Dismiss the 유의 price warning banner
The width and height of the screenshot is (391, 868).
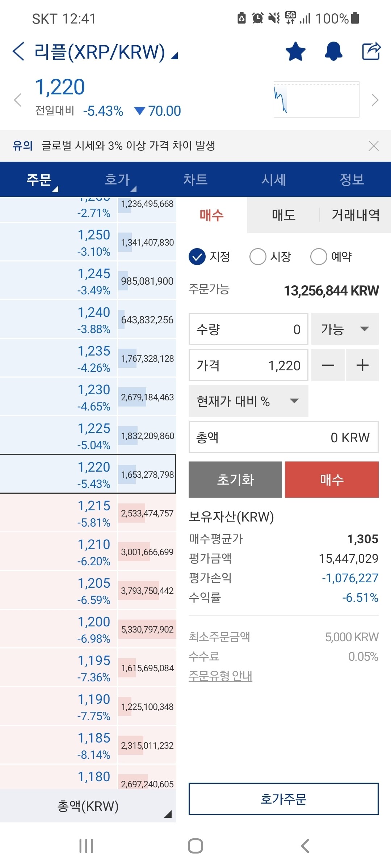tap(373, 146)
